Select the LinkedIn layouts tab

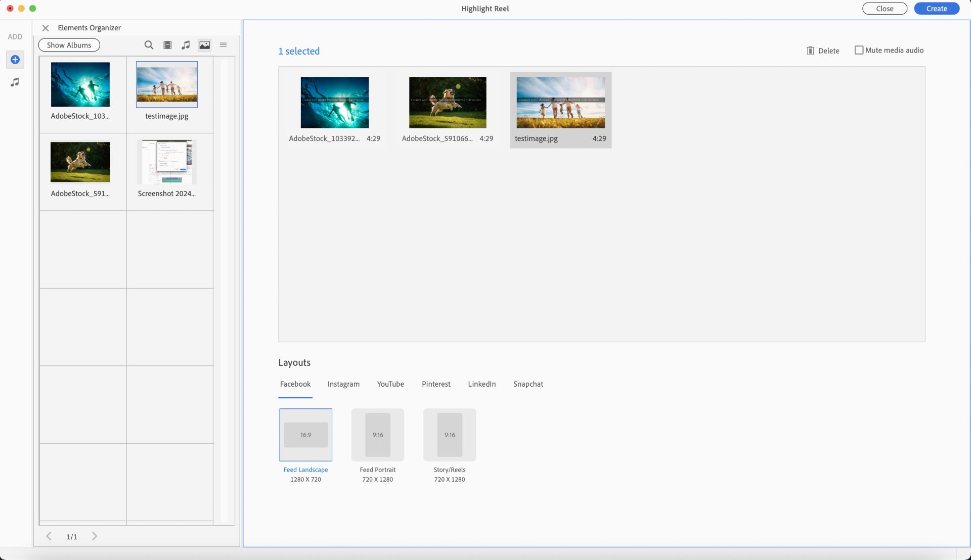(481, 384)
